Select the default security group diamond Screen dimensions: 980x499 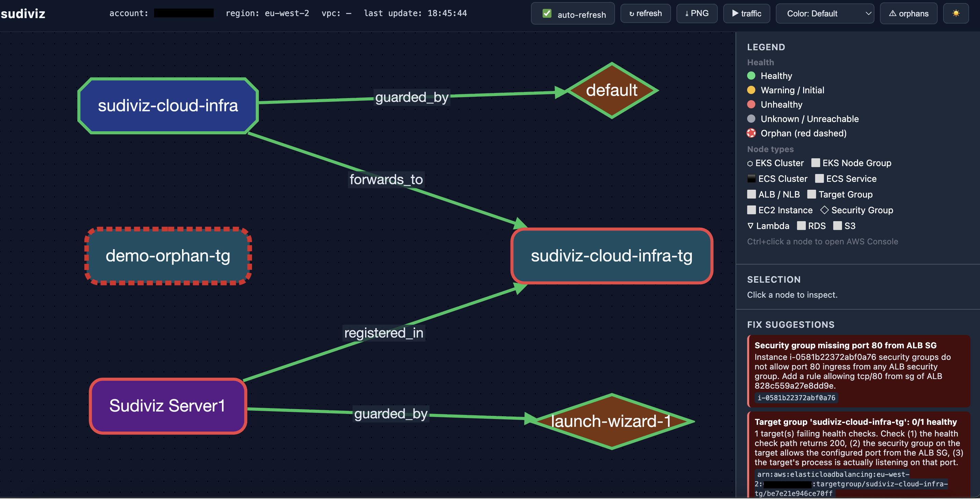[611, 91]
